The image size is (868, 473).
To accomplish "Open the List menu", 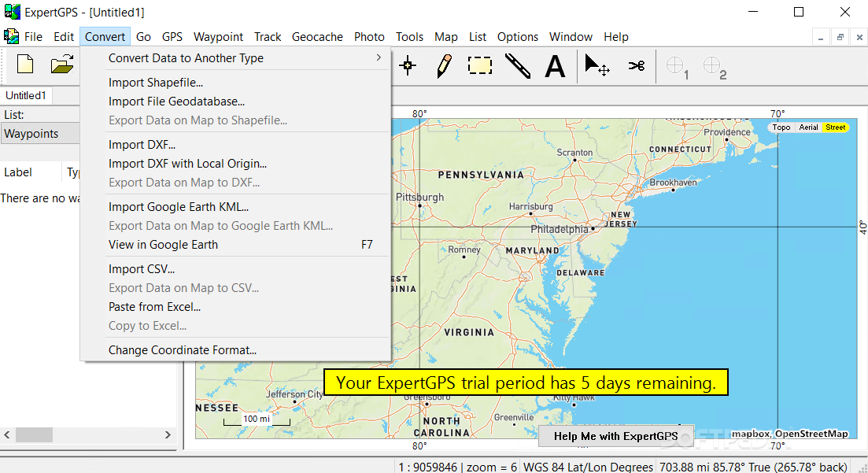I will (x=477, y=36).
